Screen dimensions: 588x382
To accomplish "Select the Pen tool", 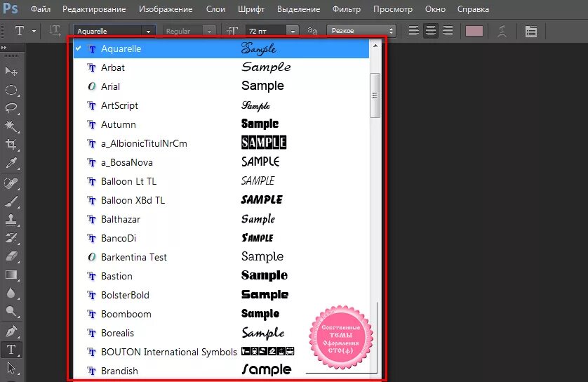I will pos(11,331).
